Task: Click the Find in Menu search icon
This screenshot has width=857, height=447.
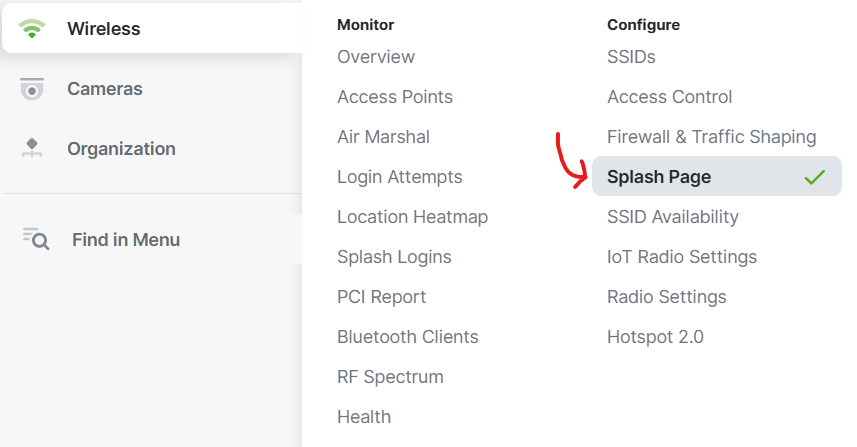Action: coord(36,239)
